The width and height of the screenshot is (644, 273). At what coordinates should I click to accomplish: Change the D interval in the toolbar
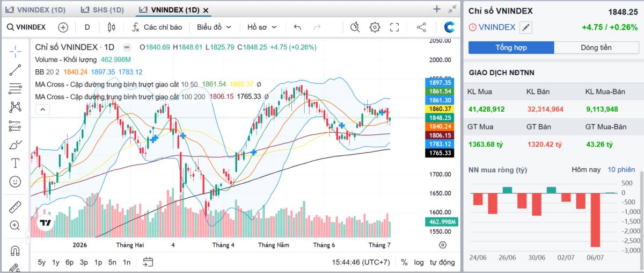pos(87,27)
